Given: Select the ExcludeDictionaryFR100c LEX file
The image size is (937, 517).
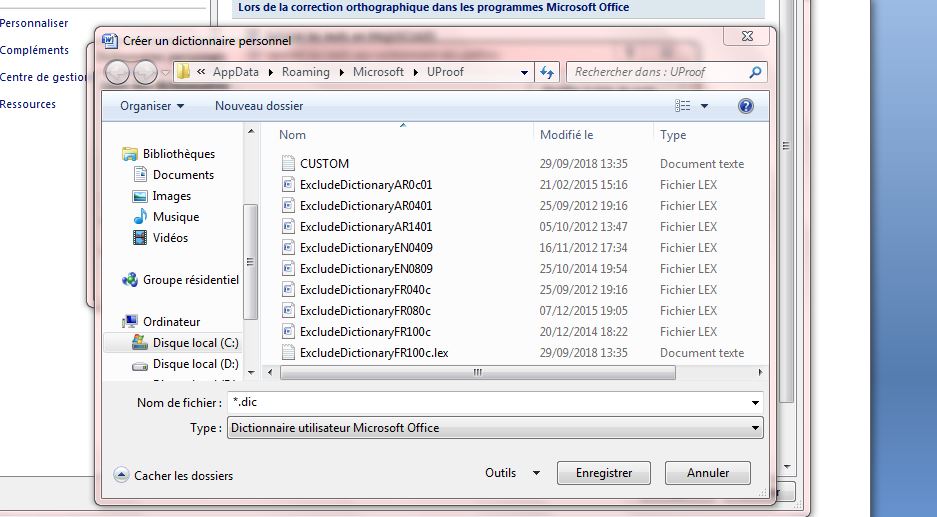Looking at the screenshot, I should [365, 332].
